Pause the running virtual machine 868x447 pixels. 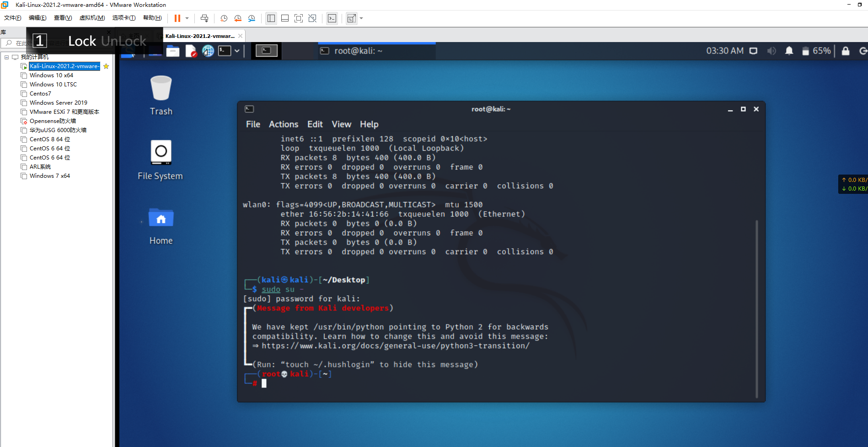pyautogui.click(x=177, y=18)
